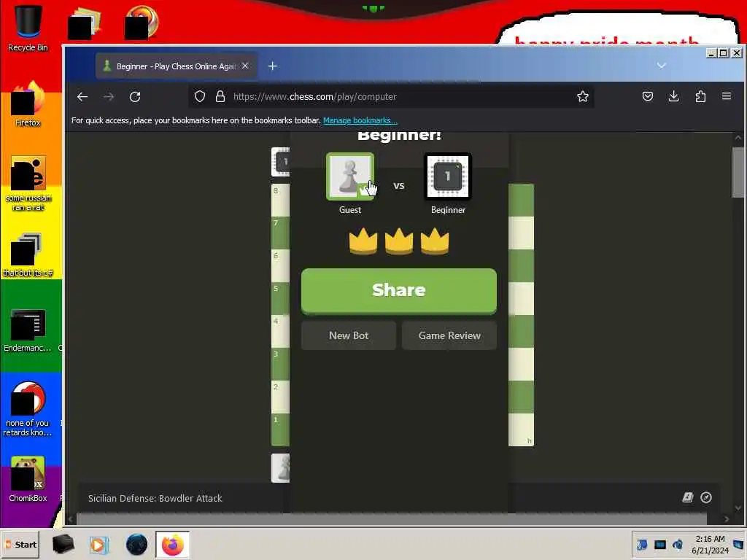Open the Firefox downloads panel
747x560 pixels.
point(673,97)
